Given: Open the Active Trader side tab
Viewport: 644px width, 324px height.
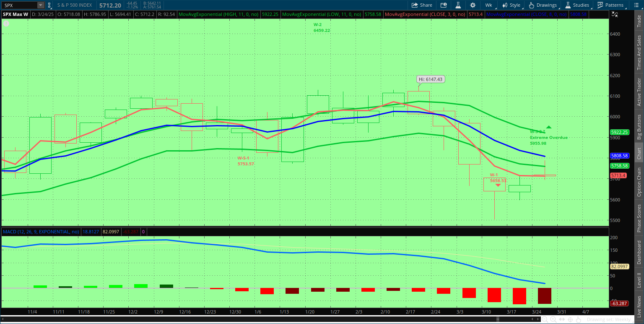Looking at the screenshot, I should 639,91.
